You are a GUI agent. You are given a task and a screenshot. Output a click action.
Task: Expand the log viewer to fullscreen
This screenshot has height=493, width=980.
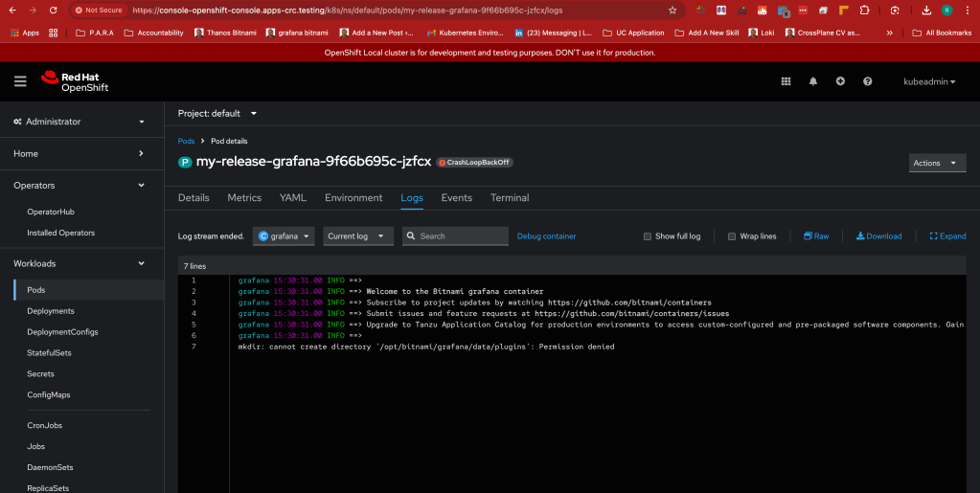947,236
